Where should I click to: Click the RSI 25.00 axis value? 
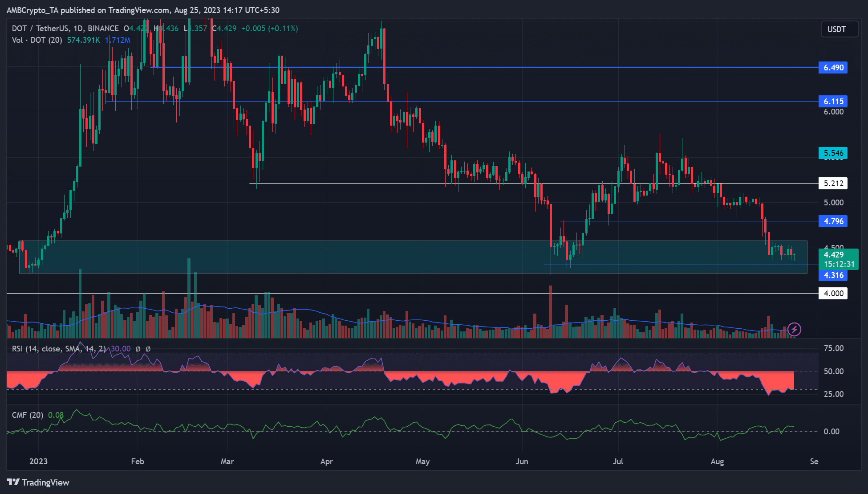point(833,394)
